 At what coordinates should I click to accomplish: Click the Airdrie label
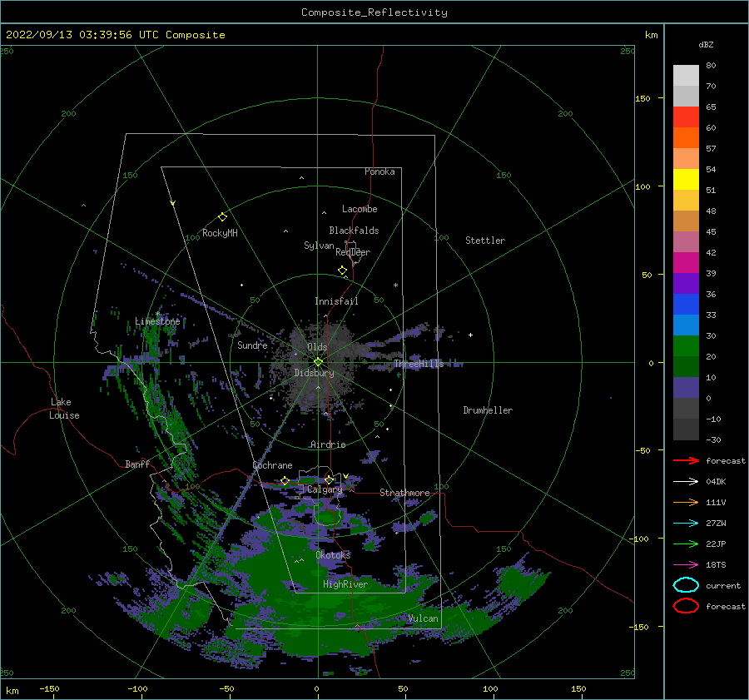[328, 444]
